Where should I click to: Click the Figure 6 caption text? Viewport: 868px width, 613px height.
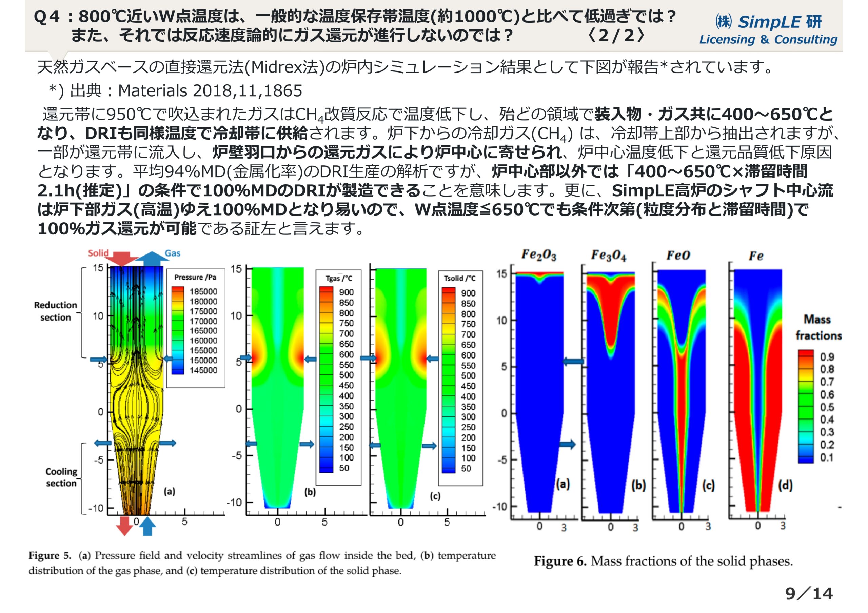click(663, 561)
